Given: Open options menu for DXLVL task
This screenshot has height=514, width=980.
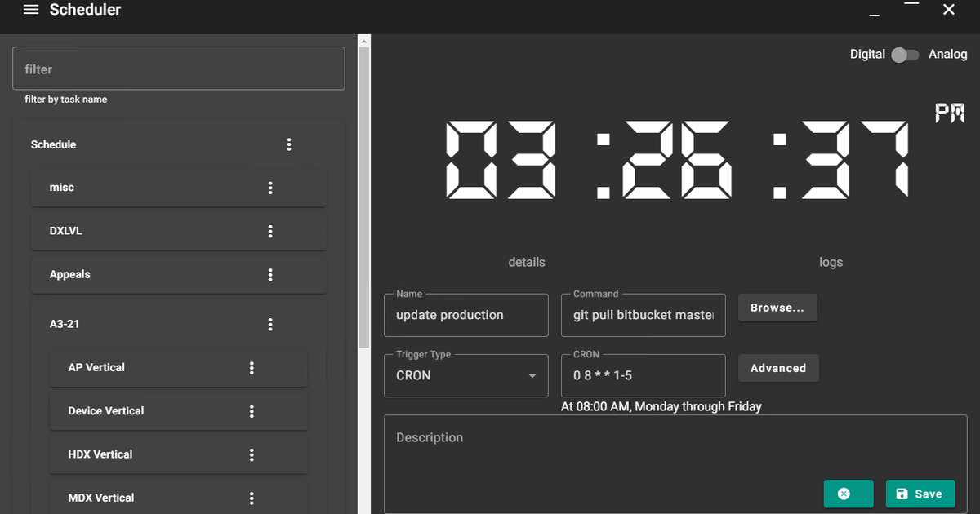Looking at the screenshot, I should [x=270, y=231].
